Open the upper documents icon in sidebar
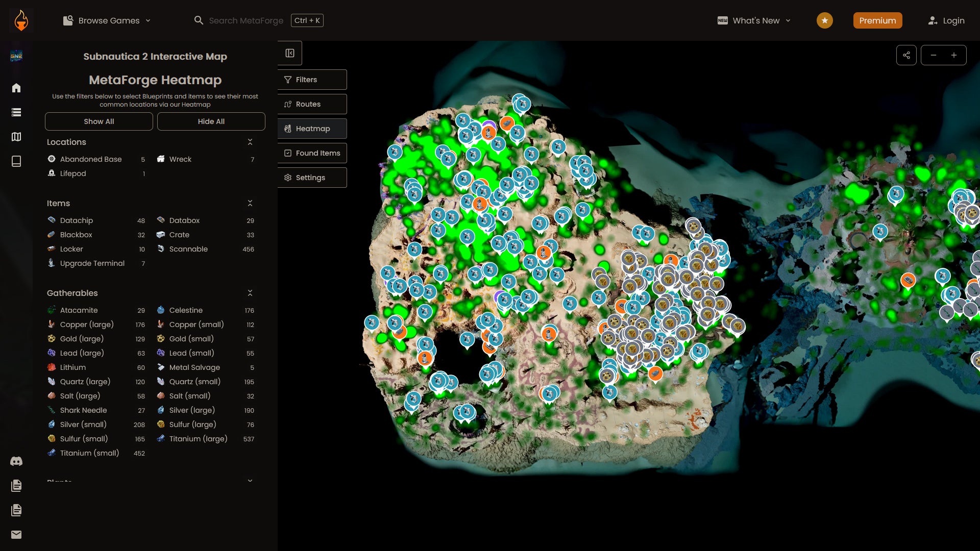 [x=16, y=486]
